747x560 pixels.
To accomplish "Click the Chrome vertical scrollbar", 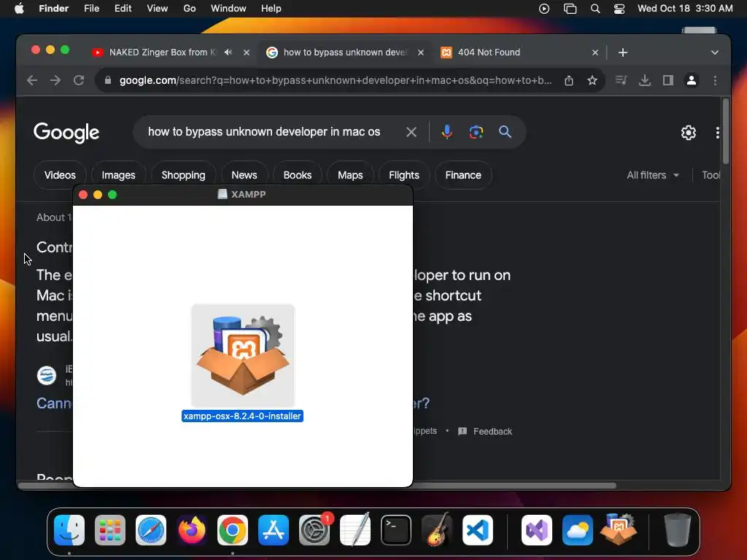I will point(726,131).
